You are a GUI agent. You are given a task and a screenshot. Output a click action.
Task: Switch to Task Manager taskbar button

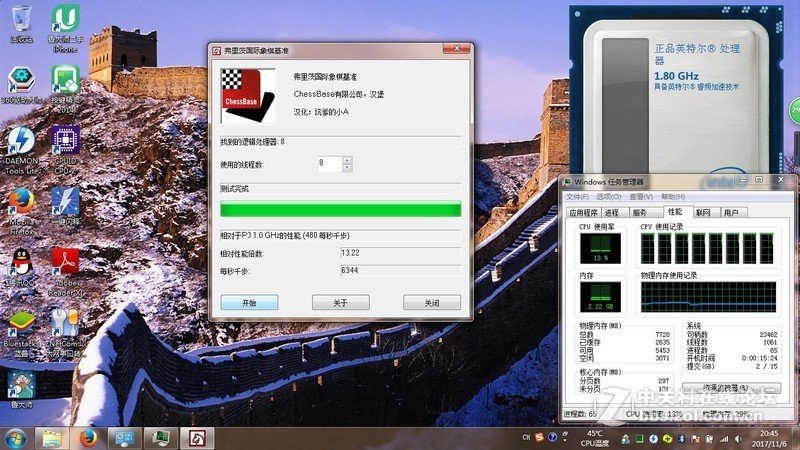161,438
